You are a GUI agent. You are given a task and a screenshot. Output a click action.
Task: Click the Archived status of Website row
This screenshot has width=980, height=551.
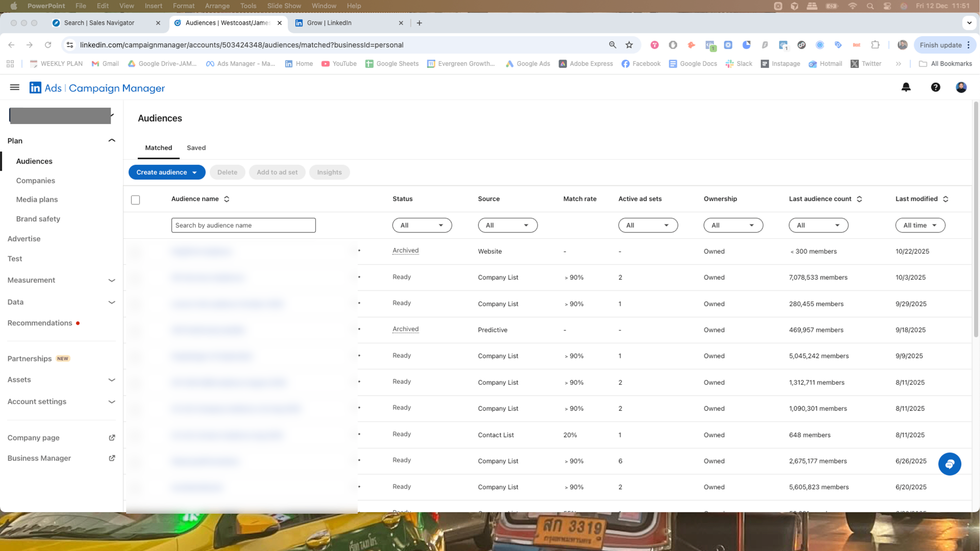click(405, 251)
